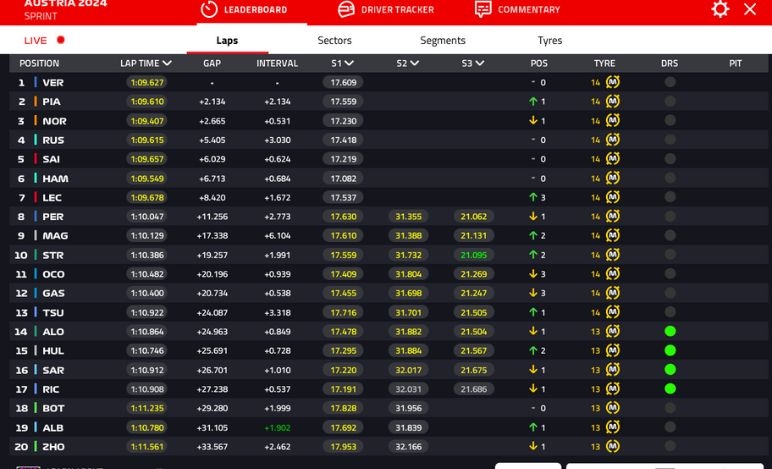Click the LIVE indicator button

tap(44, 41)
